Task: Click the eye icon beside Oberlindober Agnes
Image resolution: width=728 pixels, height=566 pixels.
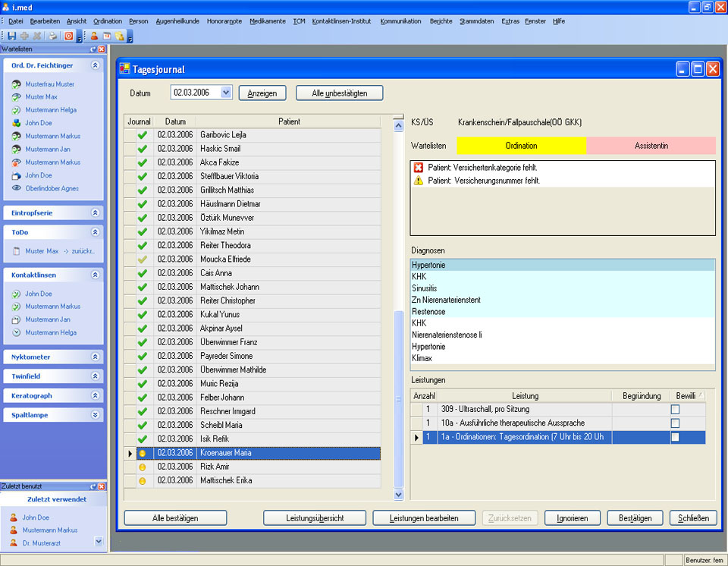Action: coord(17,188)
